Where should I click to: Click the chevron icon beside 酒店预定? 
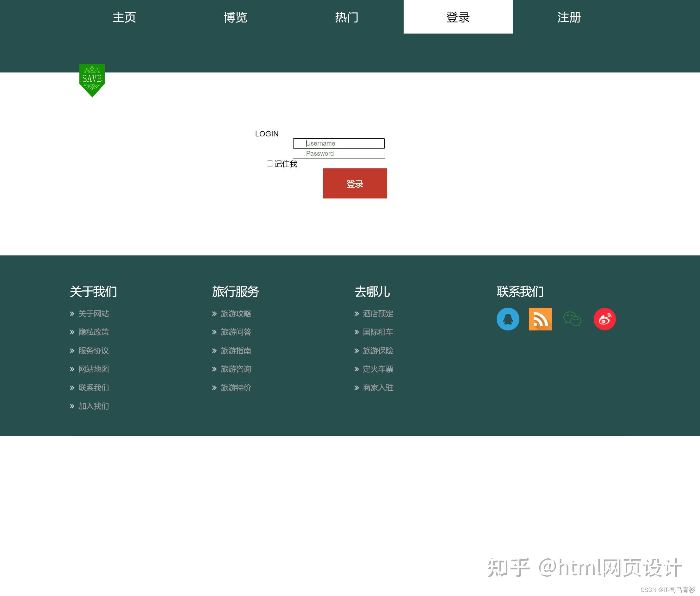click(356, 314)
